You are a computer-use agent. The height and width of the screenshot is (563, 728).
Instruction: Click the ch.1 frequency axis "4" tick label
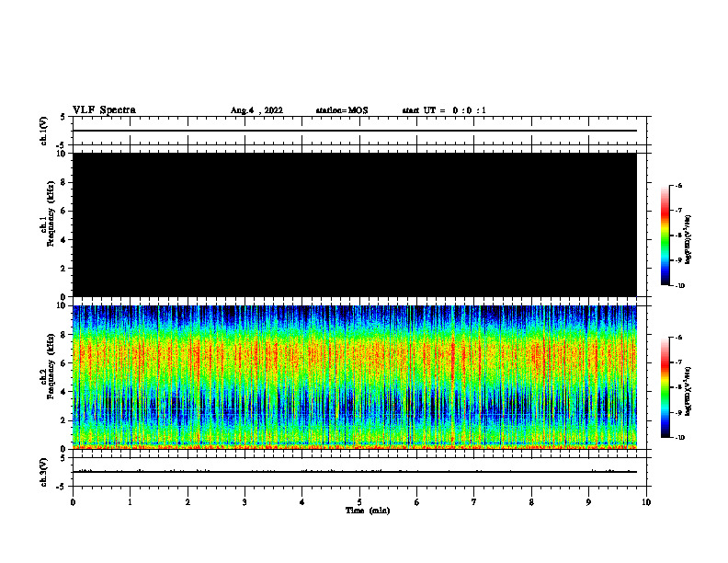[64, 240]
